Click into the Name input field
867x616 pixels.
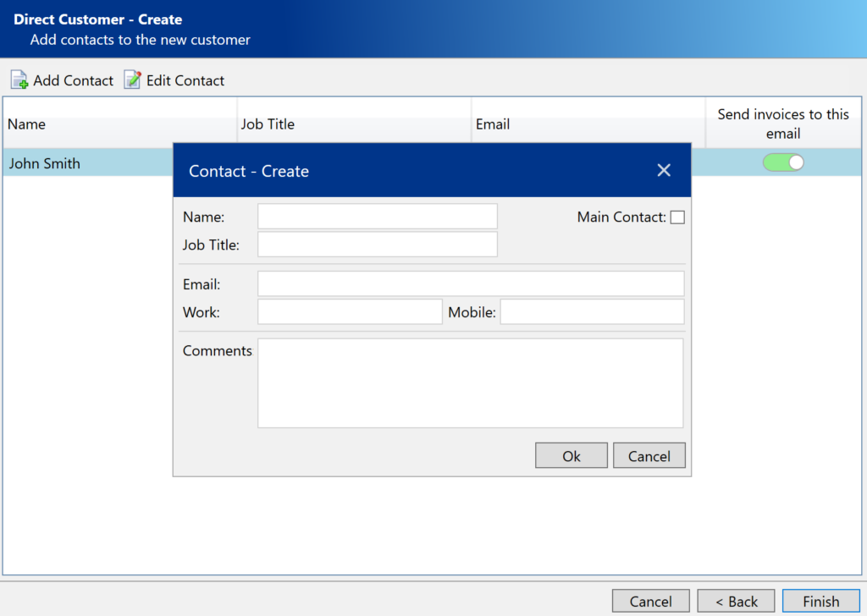(378, 217)
